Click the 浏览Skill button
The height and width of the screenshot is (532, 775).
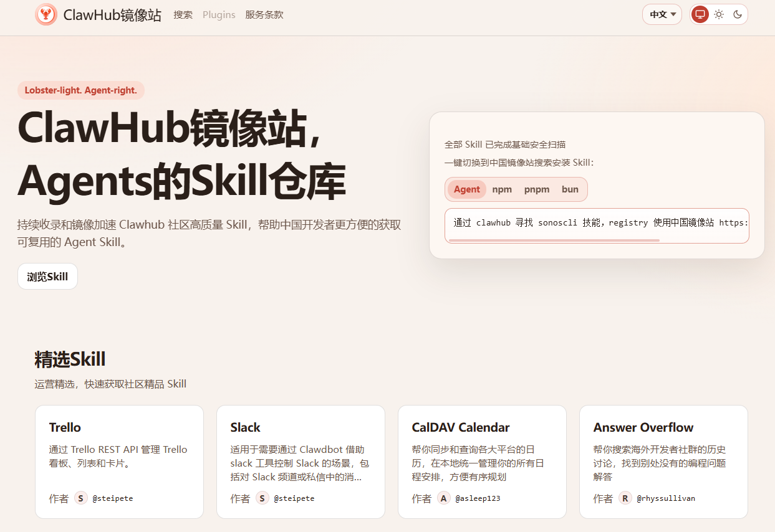pyautogui.click(x=47, y=276)
